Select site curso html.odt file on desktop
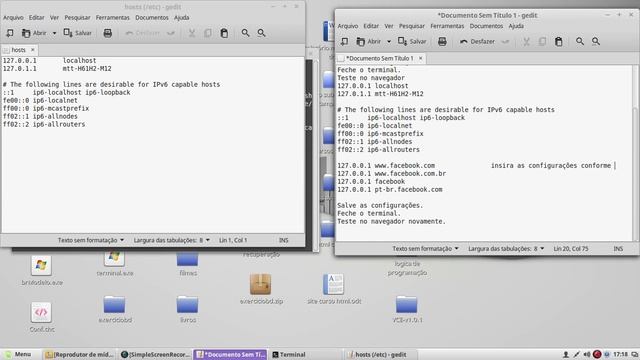Screen dimensions: 640x360 (x=334, y=289)
